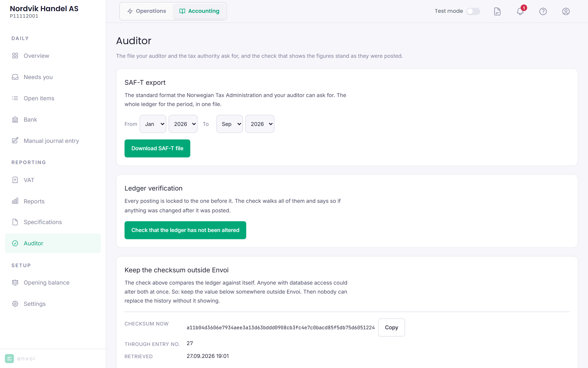Click the Bank building icon
588x368 pixels.
(15, 119)
